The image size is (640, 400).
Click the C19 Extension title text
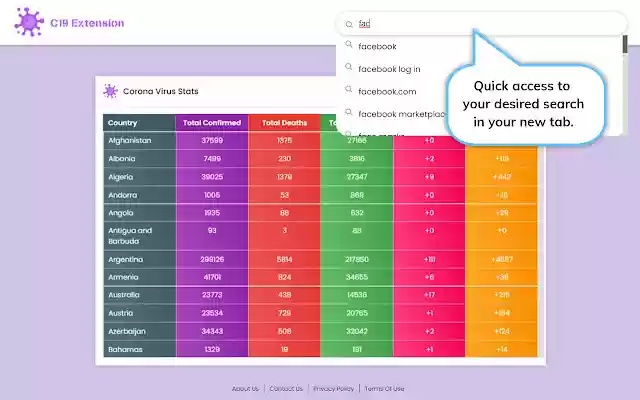coord(87,23)
